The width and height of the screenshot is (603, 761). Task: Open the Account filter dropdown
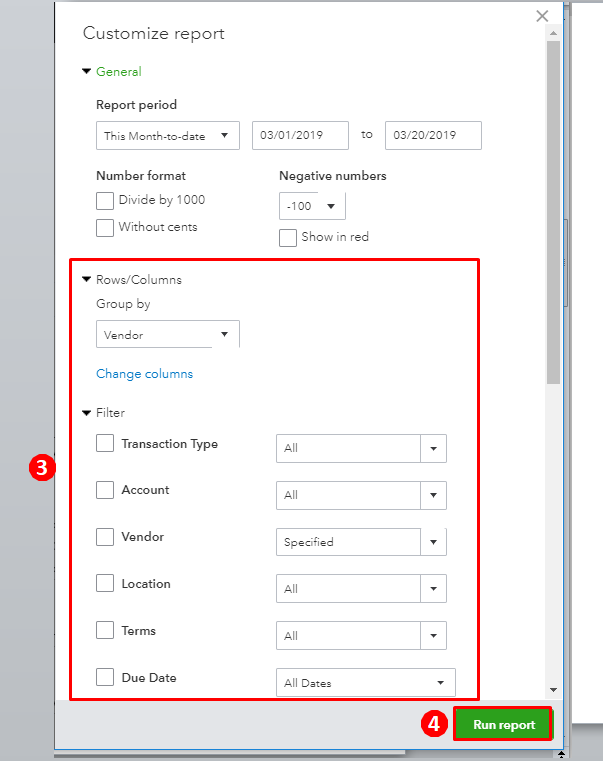tap(433, 495)
